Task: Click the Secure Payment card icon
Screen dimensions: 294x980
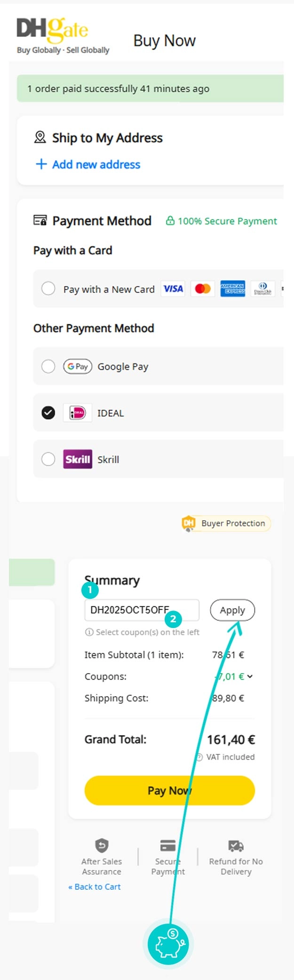Action: coord(167,845)
